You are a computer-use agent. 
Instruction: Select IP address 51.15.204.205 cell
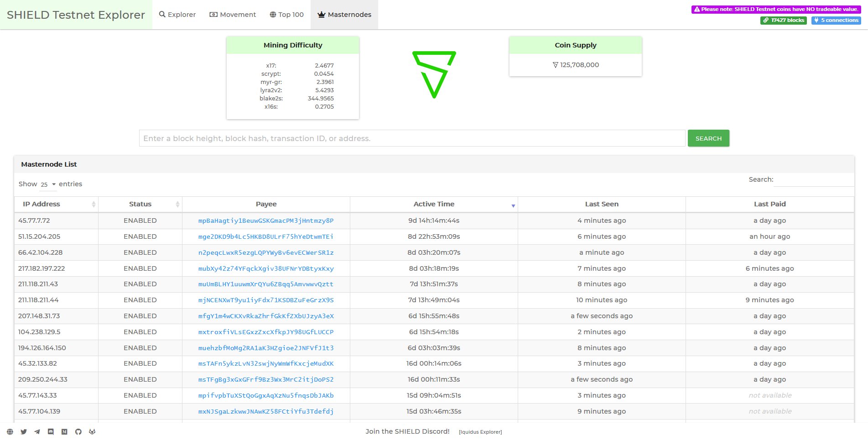56,236
